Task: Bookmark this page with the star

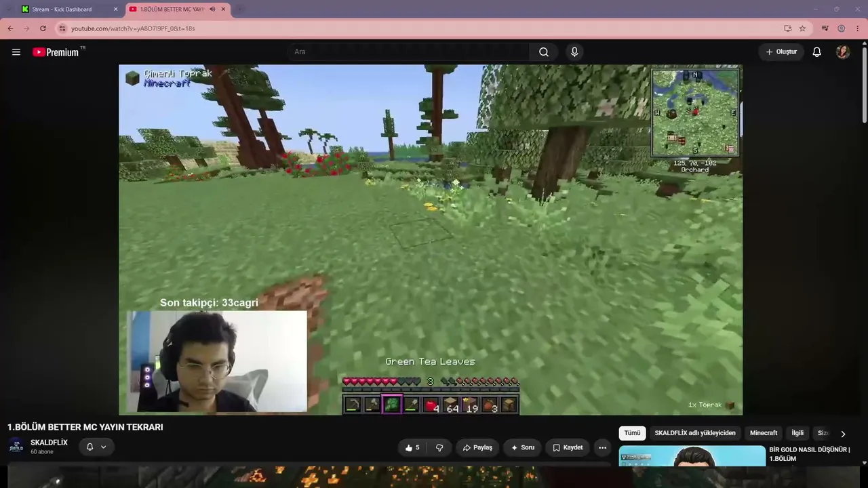Action: [x=802, y=28]
